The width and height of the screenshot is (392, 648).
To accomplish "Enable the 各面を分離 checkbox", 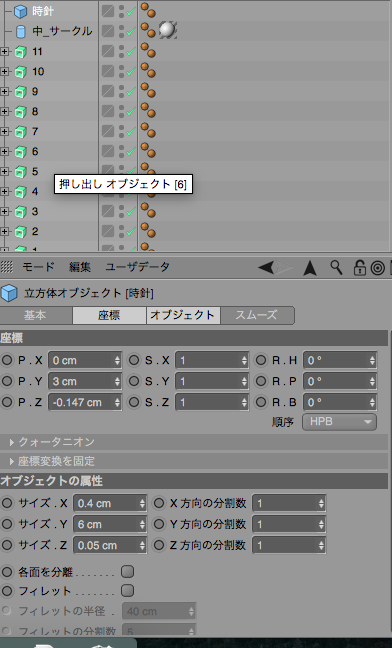I will coord(128,572).
